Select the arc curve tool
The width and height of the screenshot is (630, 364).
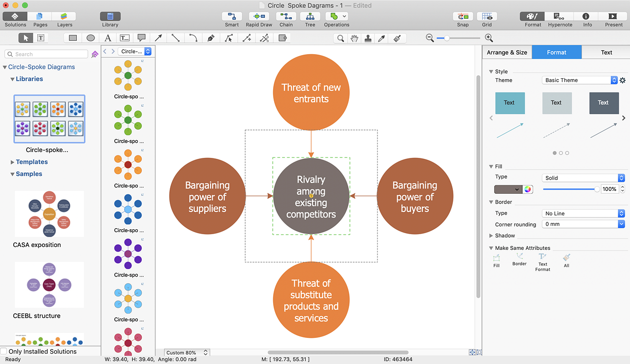click(x=193, y=38)
